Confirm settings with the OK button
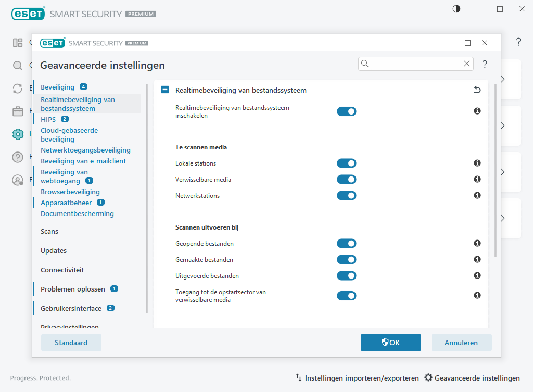 coord(390,342)
